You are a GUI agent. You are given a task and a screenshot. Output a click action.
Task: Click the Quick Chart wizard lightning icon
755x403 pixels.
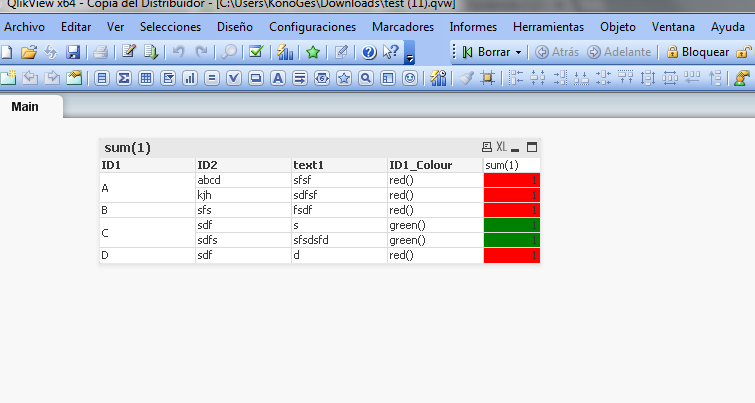pyautogui.click(x=285, y=52)
